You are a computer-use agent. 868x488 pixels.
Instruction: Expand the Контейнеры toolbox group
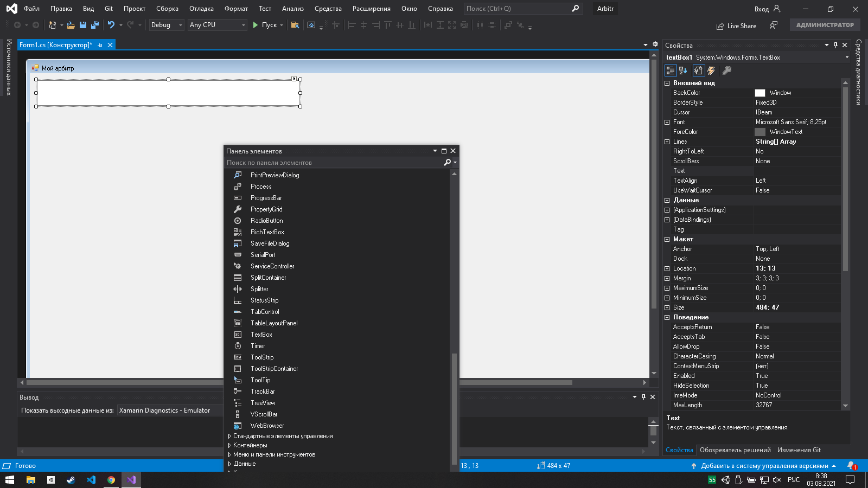[229, 445]
